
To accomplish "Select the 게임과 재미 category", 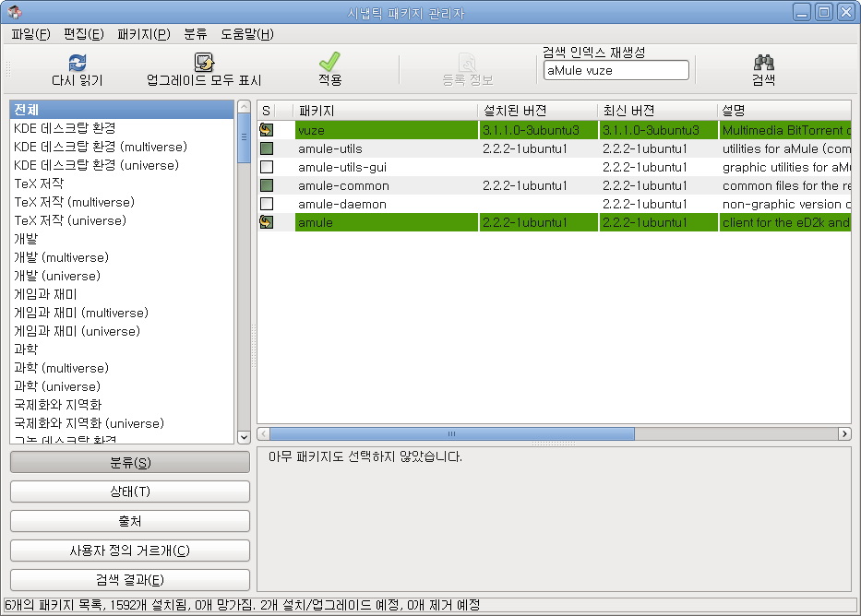I will (x=122, y=294).
